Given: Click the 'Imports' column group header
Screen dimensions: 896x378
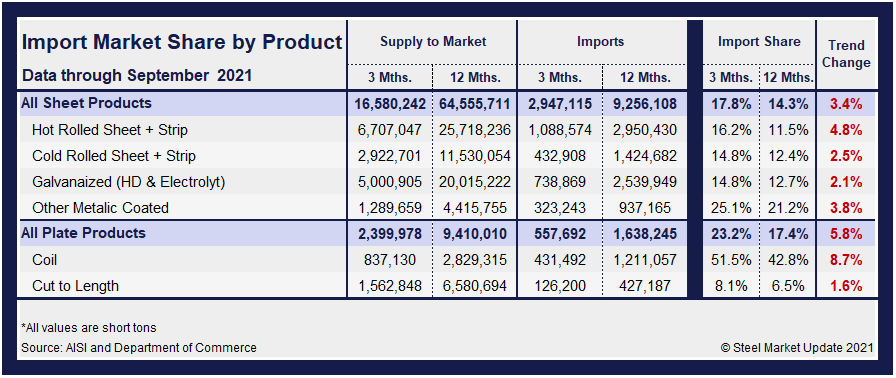Looking at the screenshot, I should pos(601,42).
